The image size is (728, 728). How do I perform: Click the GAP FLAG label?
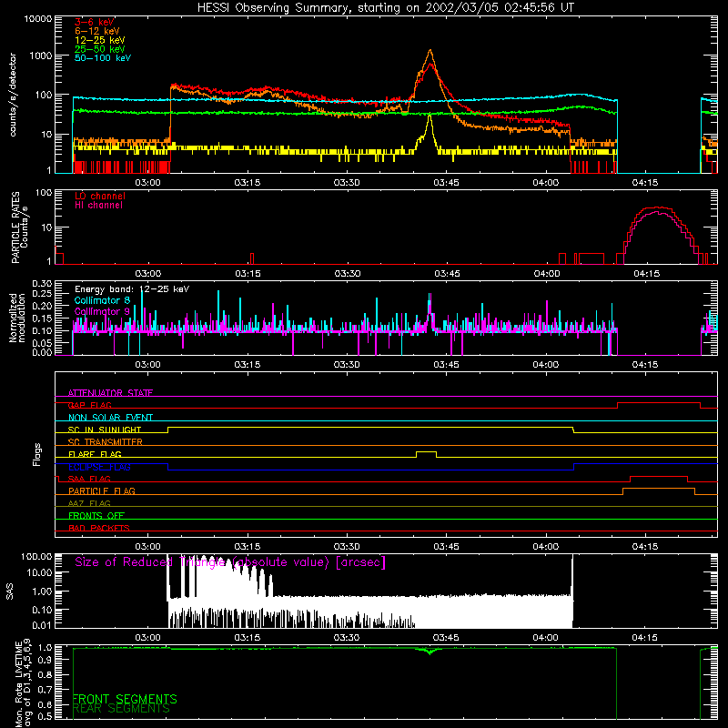[89, 405]
